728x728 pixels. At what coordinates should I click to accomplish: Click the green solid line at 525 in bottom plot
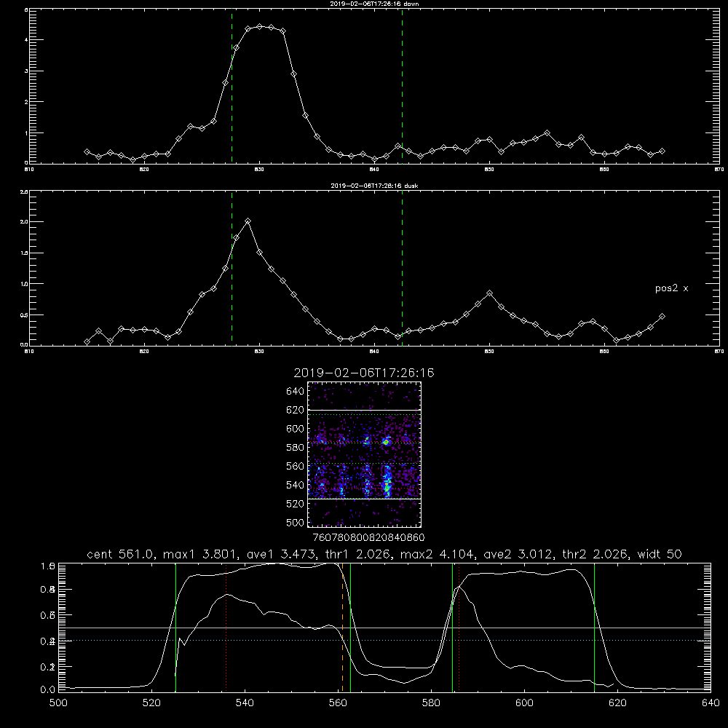pyautogui.click(x=175, y=627)
